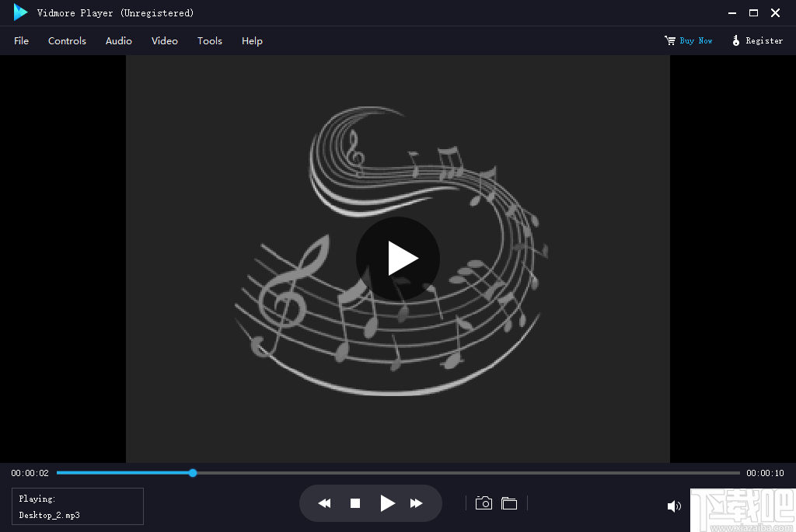Click the fast-forward icon
796x532 pixels.
click(416, 502)
